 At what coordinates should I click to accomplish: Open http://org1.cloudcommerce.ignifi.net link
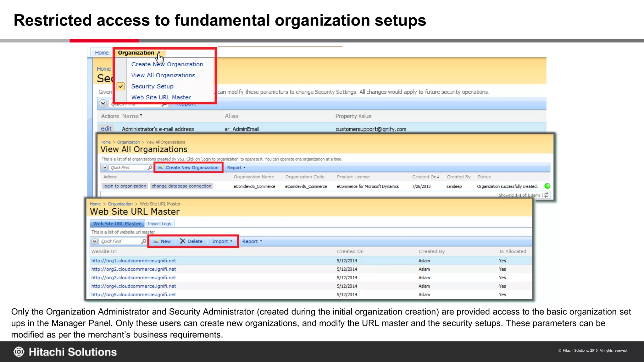134,261
